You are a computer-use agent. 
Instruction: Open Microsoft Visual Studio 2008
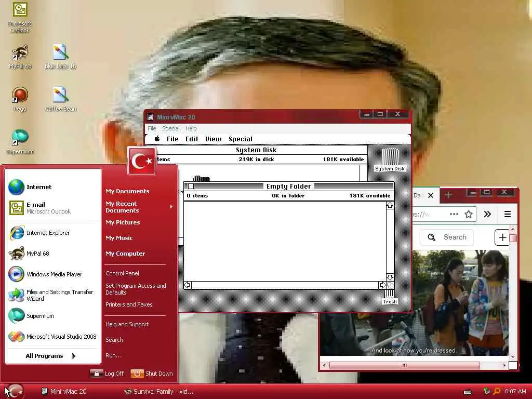click(x=53, y=337)
